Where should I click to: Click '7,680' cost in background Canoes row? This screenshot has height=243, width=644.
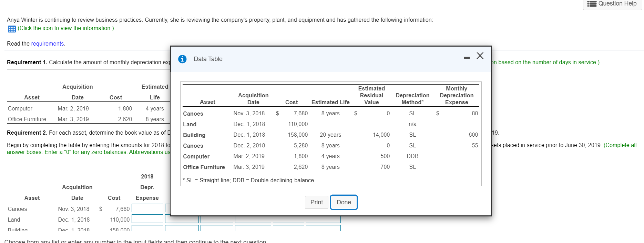(123, 209)
